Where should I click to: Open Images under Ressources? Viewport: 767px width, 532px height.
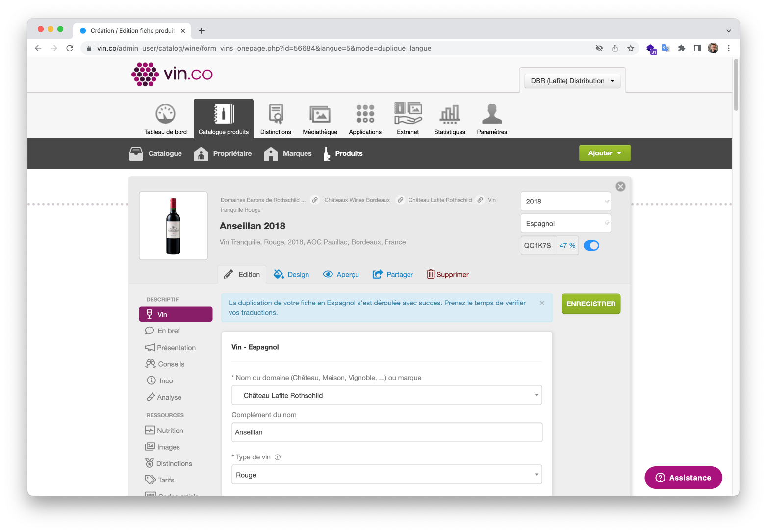(162, 447)
